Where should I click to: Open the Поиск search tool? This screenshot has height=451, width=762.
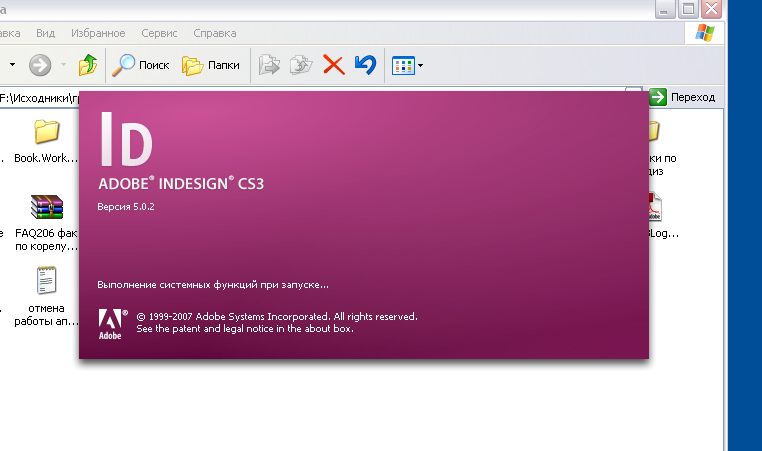click(141, 65)
